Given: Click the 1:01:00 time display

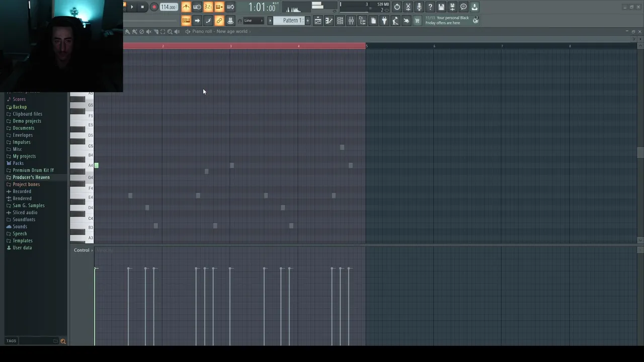Looking at the screenshot, I should tap(262, 8).
